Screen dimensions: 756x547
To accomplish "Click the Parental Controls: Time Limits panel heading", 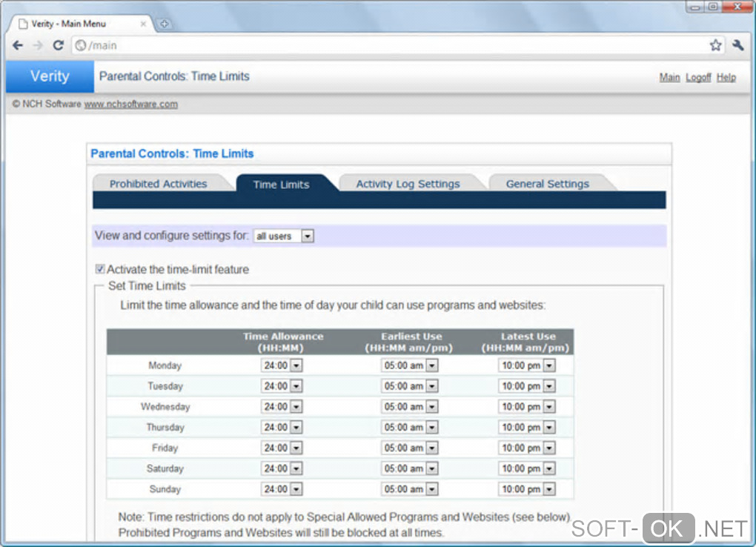I will pos(172,153).
